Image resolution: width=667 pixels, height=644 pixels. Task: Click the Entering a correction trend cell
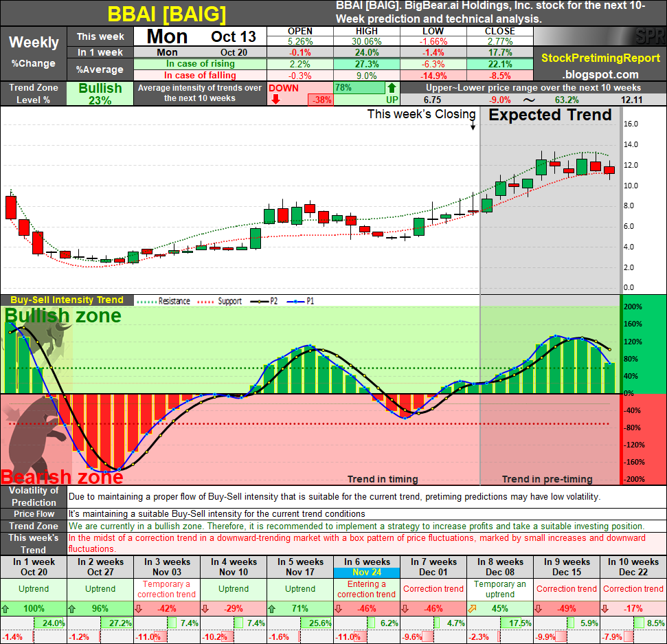click(x=367, y=590)
